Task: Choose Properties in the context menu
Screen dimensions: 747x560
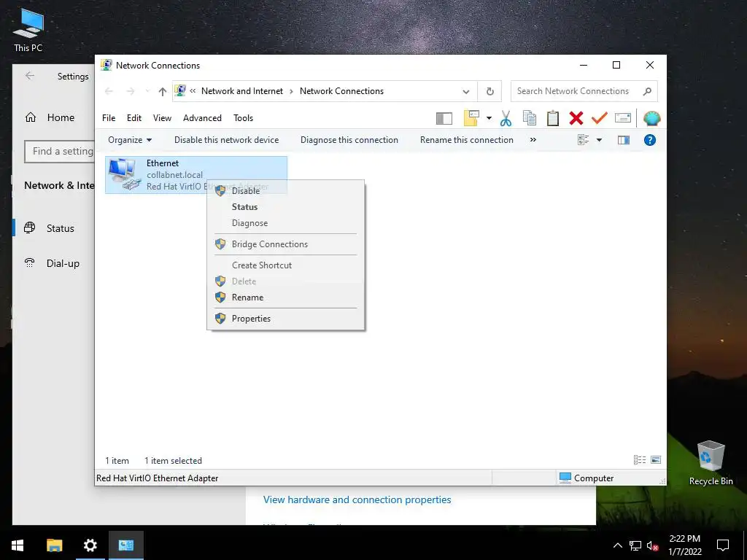Action: [x=286, y=319]
